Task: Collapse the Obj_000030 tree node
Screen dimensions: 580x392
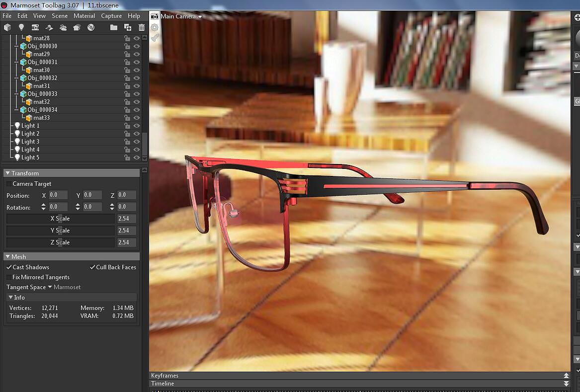Action: click(16, 46)
